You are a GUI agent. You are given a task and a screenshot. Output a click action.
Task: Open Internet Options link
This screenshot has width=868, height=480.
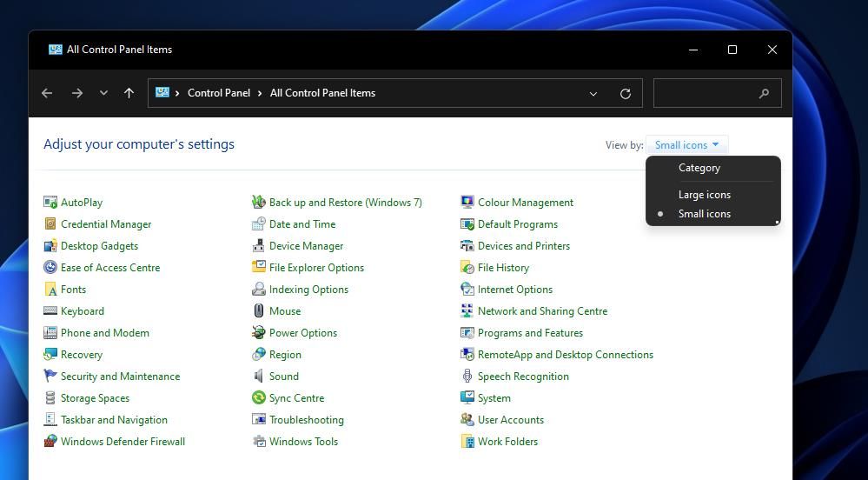tap(515, 290)
